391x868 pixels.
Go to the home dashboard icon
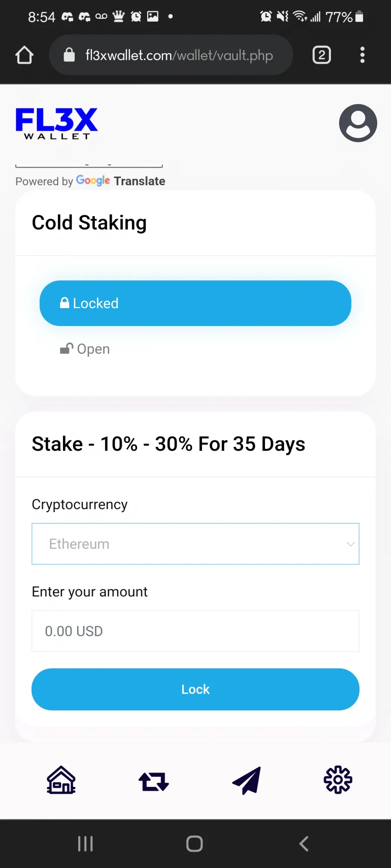61,780
